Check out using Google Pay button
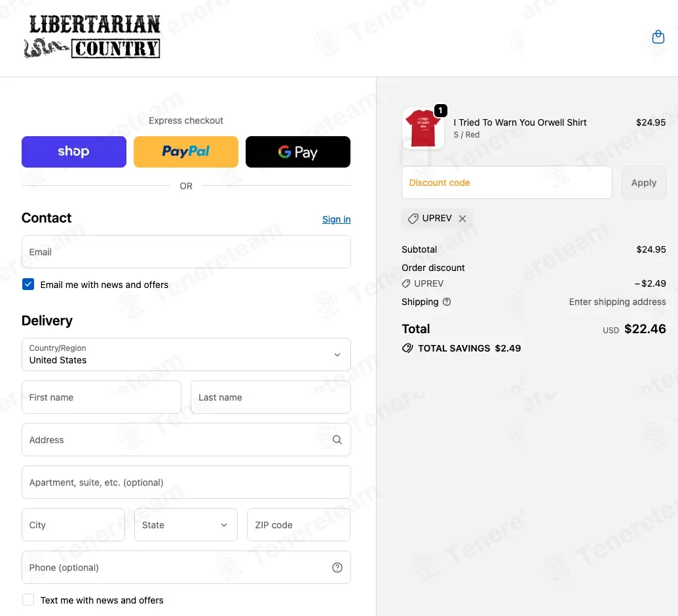The image size is (678, 616). point(298,152)
